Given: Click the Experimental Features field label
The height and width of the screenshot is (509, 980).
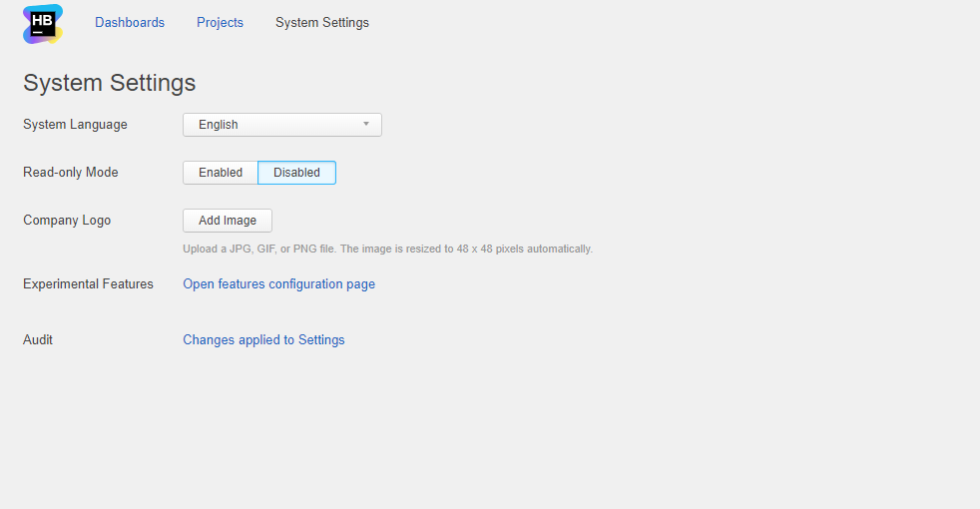Looking at the screenshot, I should pos(88,284).
